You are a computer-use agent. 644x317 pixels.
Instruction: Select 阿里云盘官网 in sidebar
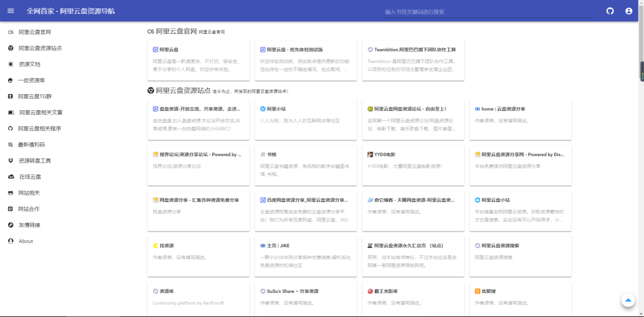[x=35, y=32]
